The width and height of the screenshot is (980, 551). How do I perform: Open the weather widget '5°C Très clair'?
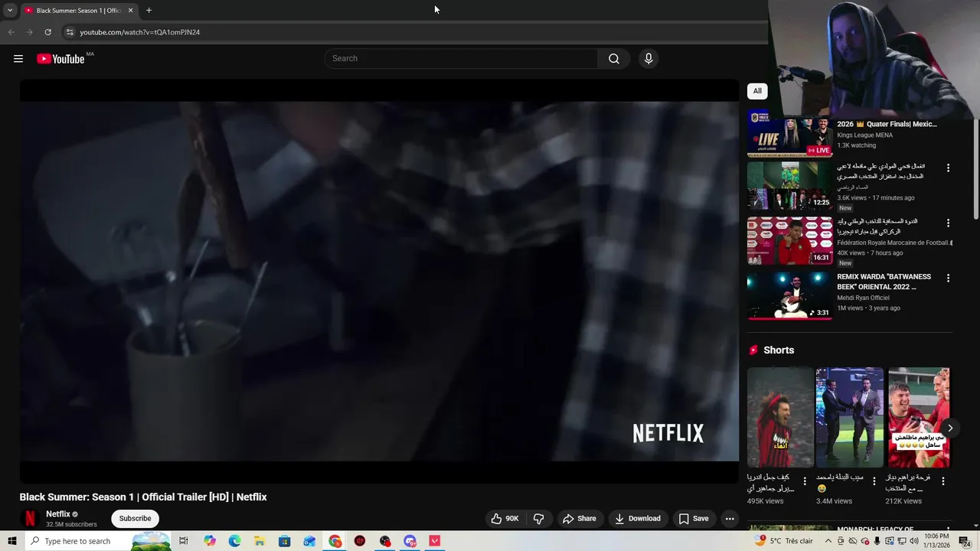tap(783, 541)
